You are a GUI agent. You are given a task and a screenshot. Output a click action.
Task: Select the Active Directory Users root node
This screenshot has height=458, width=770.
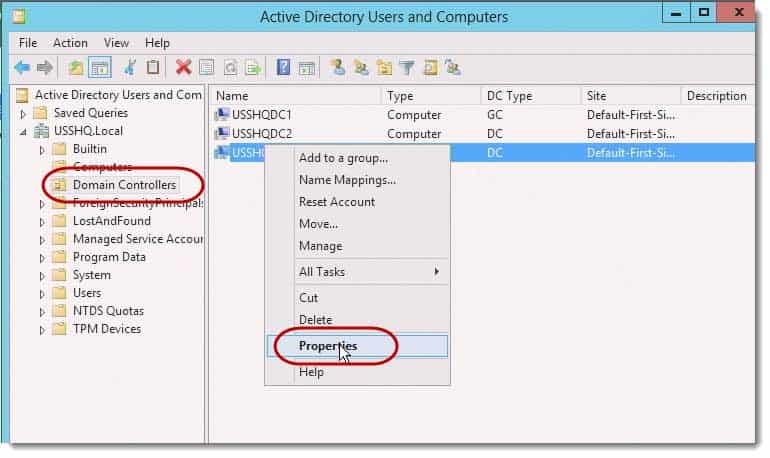(x=118, y=95)
